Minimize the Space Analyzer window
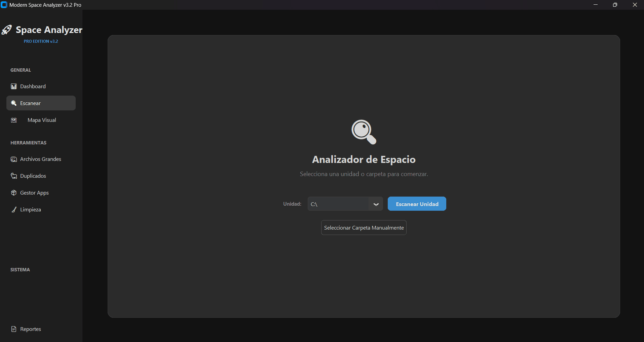644x342 pixels. coord(596,5)
